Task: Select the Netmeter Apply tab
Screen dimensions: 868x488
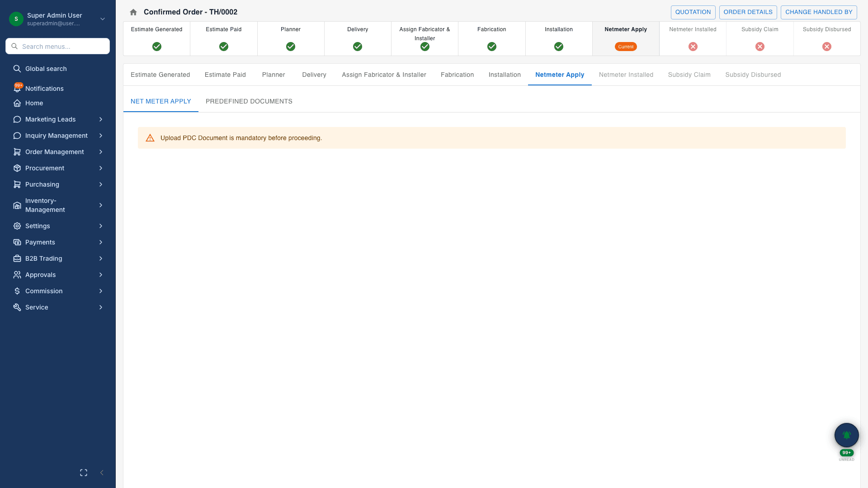Action: [x=560, y=75]
